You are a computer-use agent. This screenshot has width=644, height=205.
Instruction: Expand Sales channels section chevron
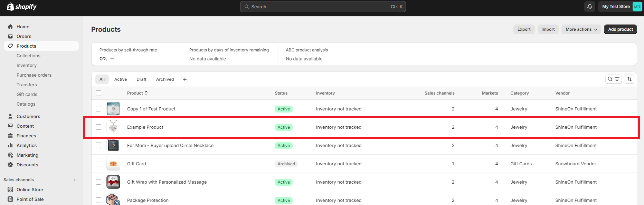click(x=75, y=180)
